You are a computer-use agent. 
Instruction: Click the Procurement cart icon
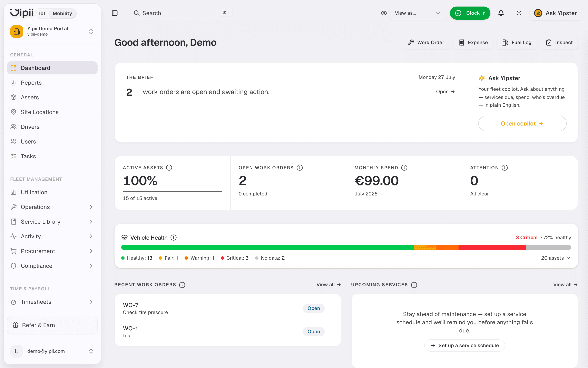[x=14, y=251]
